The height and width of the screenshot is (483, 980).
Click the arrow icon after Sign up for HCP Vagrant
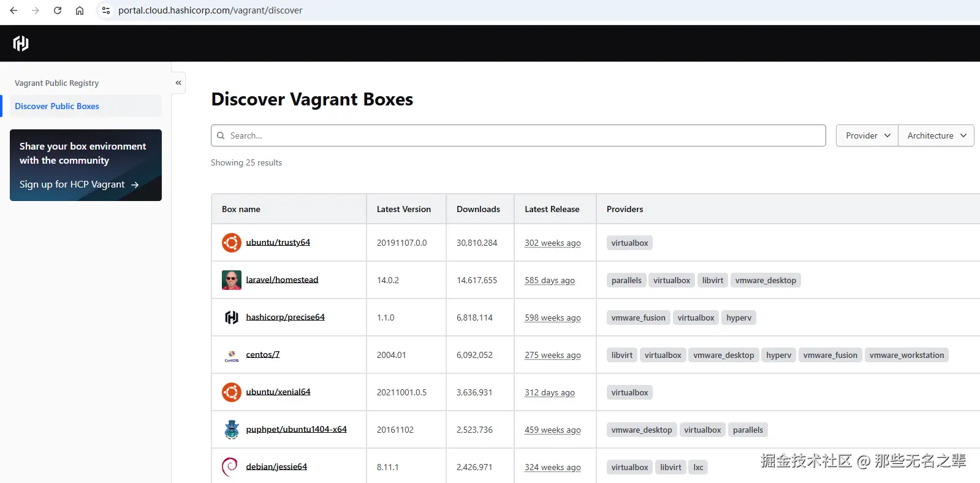pos(135,184)
